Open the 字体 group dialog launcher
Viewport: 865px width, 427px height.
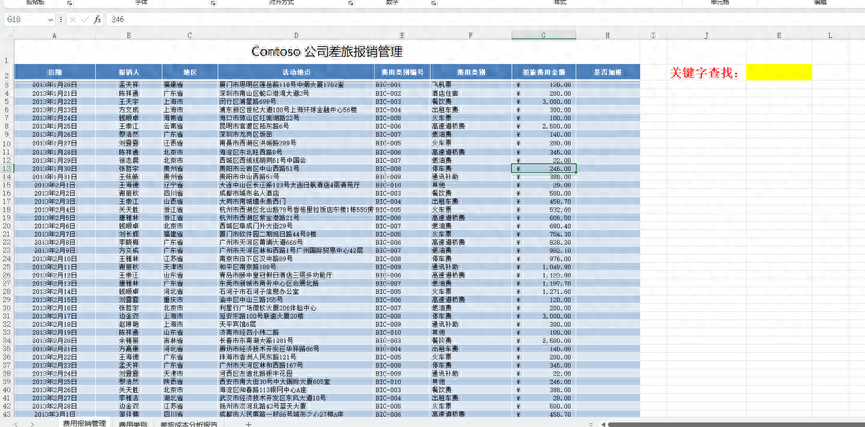coord(213,3)
